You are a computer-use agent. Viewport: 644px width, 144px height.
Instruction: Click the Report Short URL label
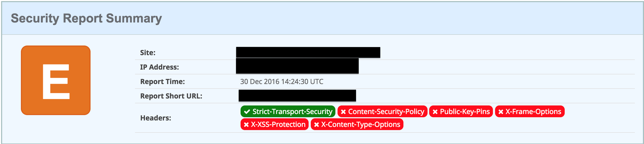point(171,96)
